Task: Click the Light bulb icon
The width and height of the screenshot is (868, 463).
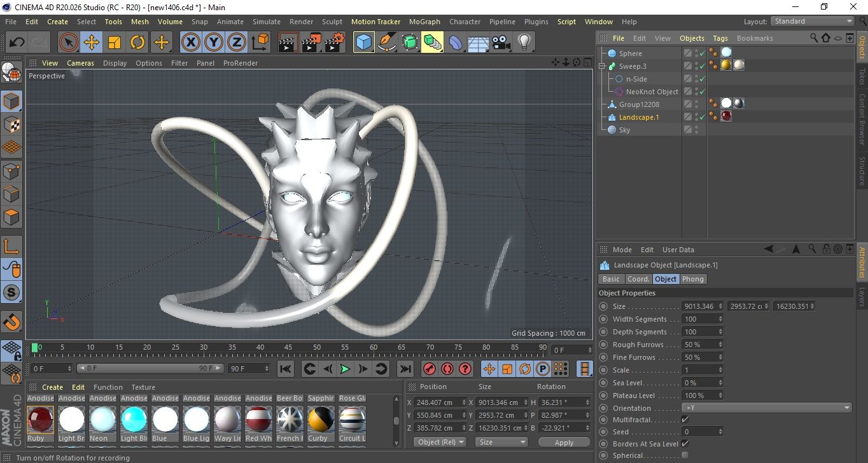Action: pyautogui.click(x=524, y=43)
